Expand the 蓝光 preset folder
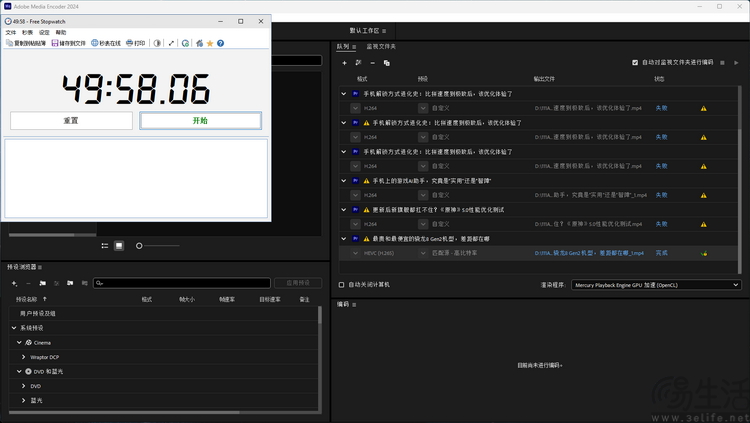The height and width of the screenshot is (423, 750). (23, 400)
